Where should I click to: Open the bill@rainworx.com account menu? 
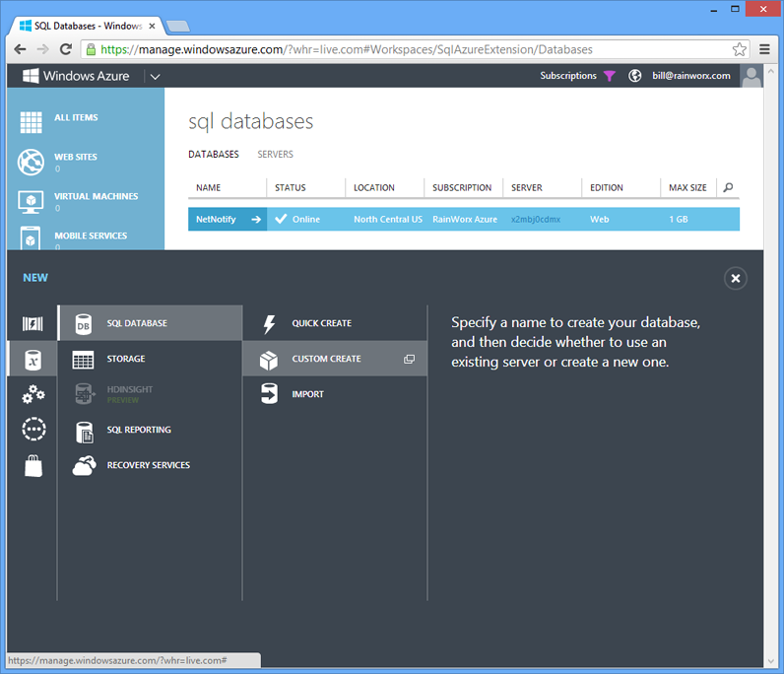pos(691,76)
